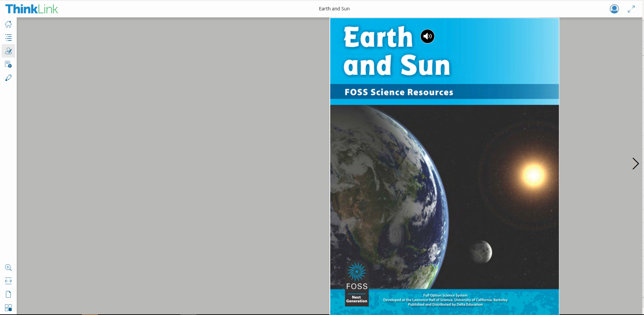
Task: Toggle the user annotations pen icon
Action: point(8,51)
